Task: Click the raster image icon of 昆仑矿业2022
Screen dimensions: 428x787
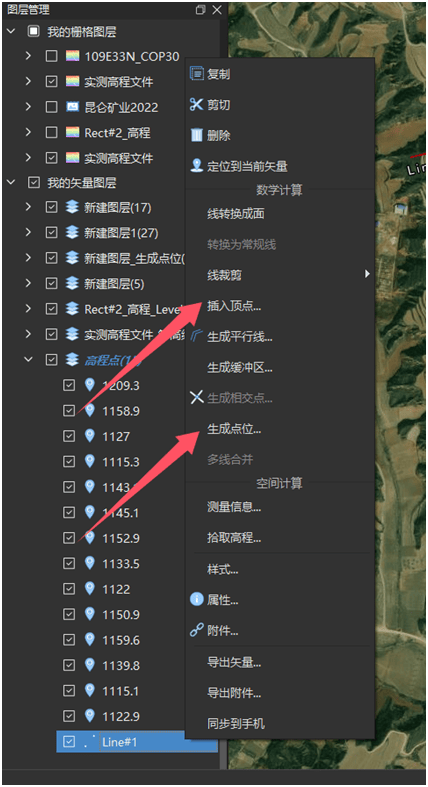Action: (x=73, y=107)
